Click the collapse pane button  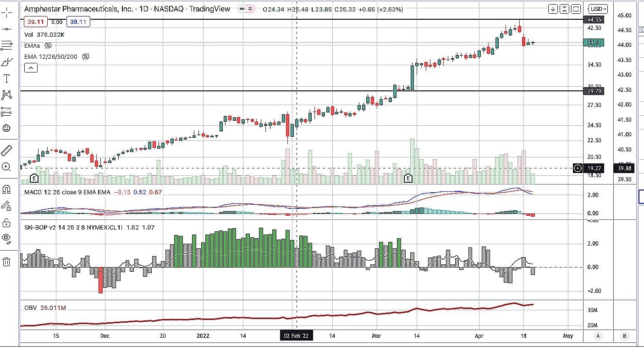(x=564, y=9)
